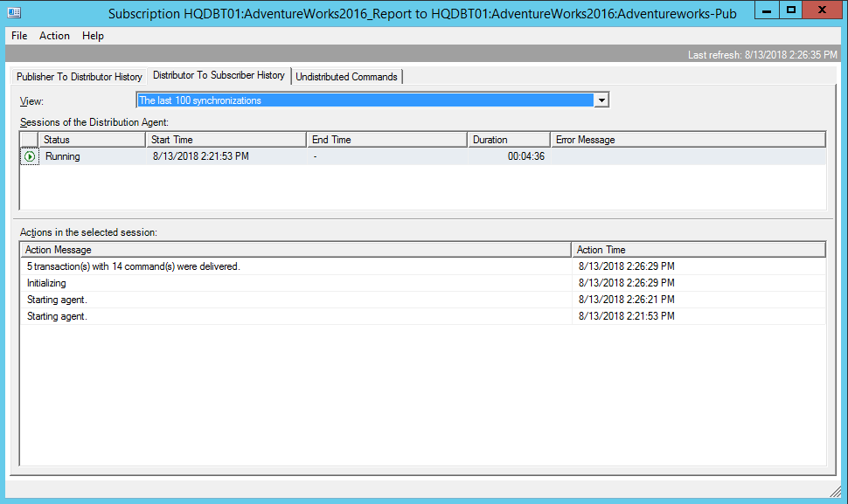Screen dimensions: 848x504
Task: Click the End Time column header
Action: [x=386, y=140]
